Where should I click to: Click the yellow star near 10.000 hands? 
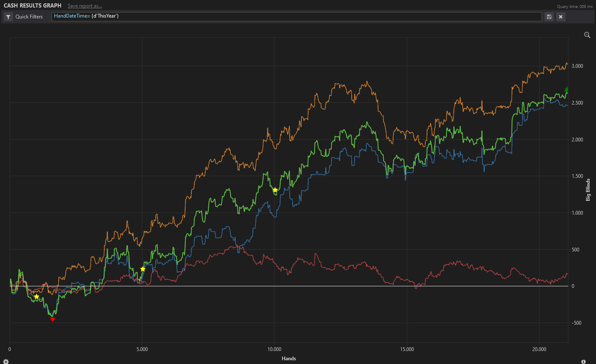(275, 190)
